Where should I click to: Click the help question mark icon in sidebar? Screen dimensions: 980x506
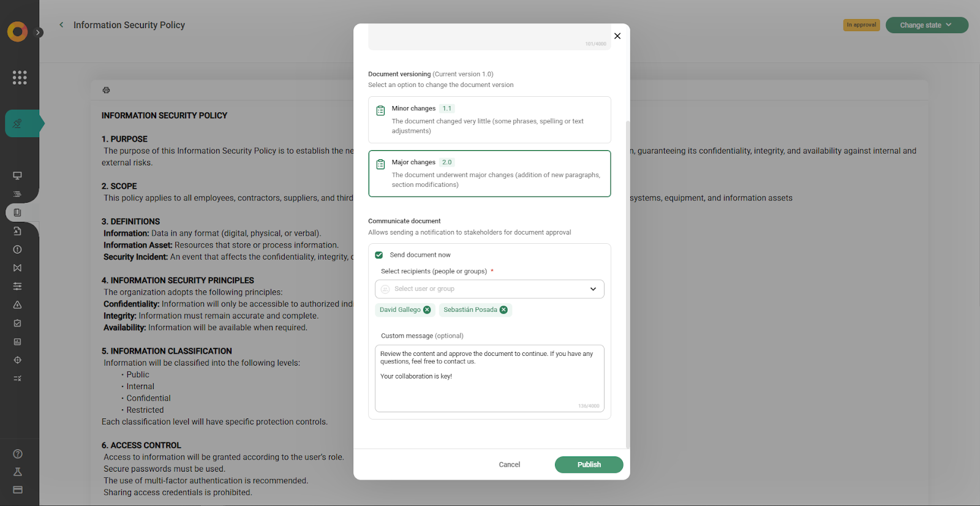18,454
